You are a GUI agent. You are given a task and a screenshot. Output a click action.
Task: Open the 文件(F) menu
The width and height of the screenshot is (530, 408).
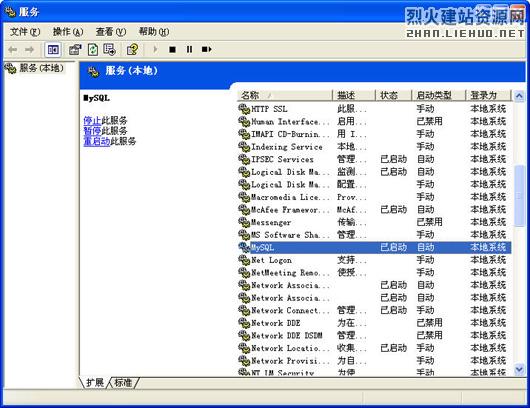(x=25, y=32)
